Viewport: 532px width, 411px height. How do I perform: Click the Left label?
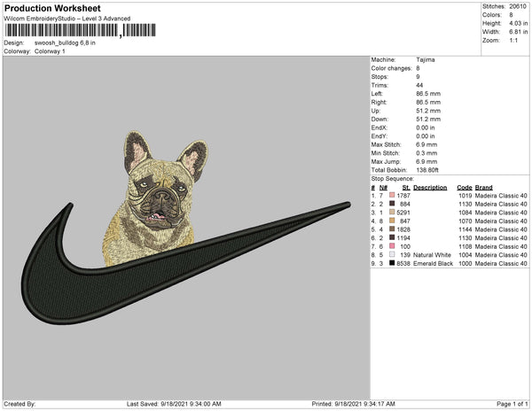point(377,94)
